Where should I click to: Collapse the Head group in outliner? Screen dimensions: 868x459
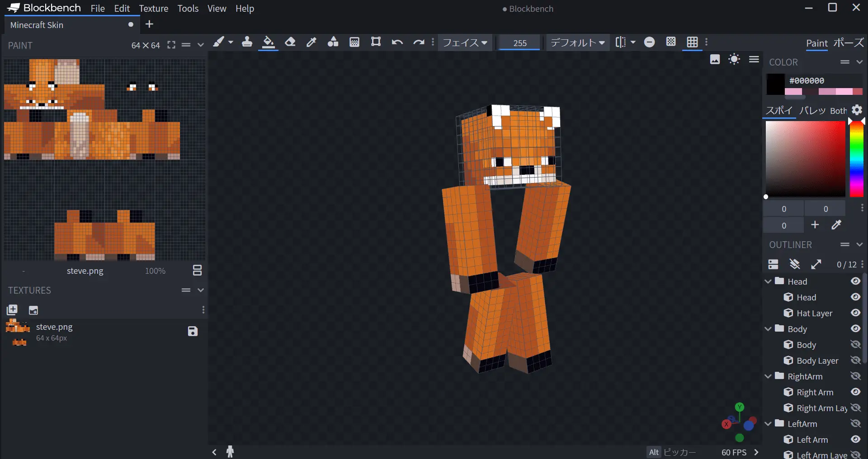click(768, 281)
